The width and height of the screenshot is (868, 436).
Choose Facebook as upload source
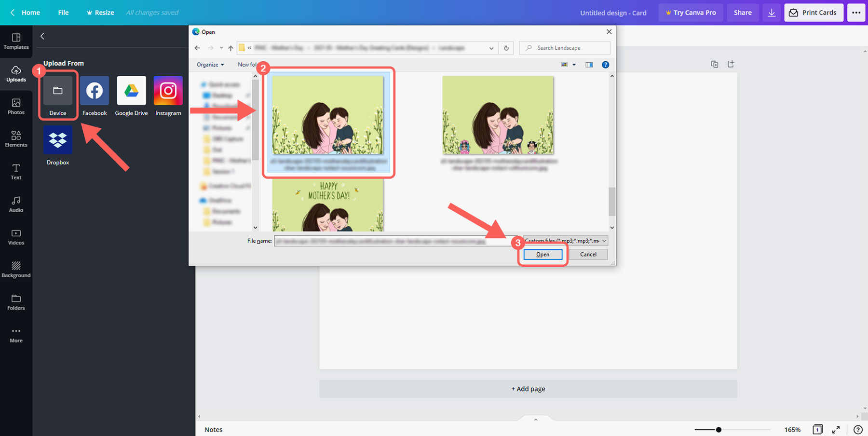(x=95, y=91)
